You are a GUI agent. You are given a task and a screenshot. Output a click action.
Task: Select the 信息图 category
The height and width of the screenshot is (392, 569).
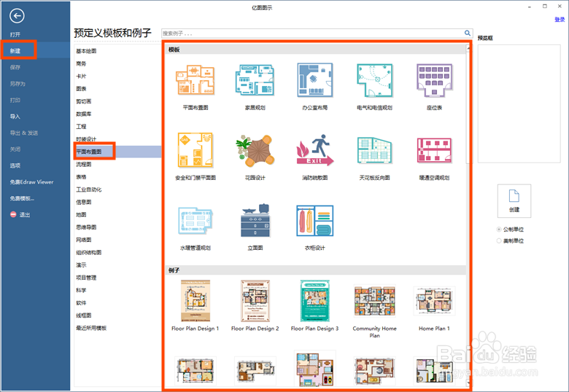pyautogui.click(x=84, y=202)
